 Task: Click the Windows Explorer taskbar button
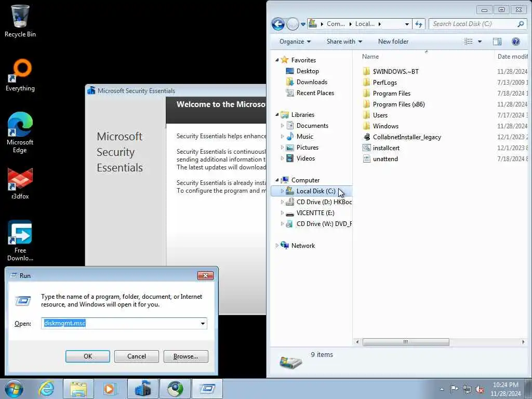(78, 389)
